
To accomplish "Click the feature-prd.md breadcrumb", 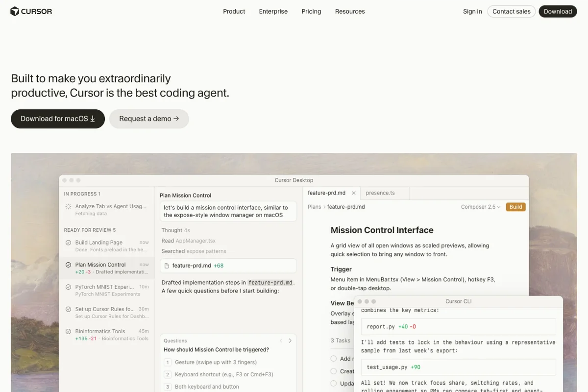I will [x=346, y=207].
